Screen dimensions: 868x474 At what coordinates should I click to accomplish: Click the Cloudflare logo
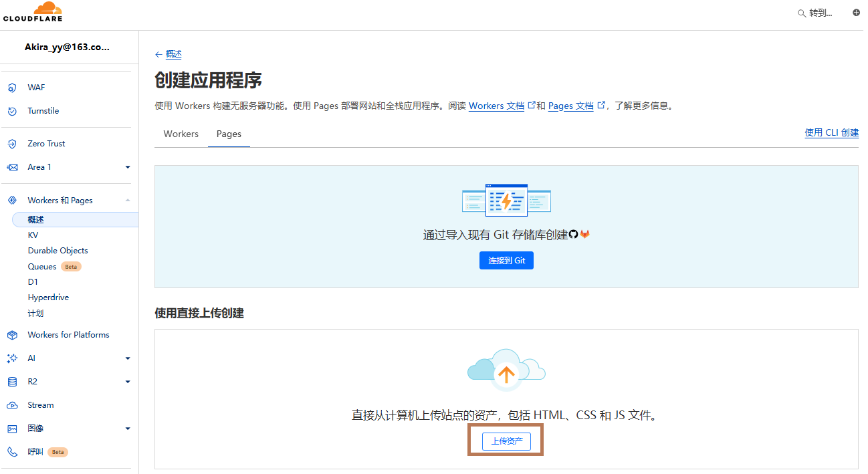33,12
